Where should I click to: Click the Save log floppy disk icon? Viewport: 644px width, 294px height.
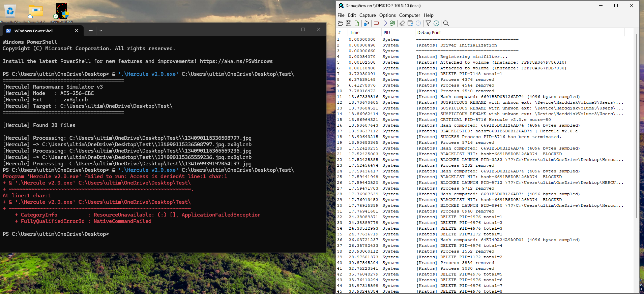tap(349, 23)
